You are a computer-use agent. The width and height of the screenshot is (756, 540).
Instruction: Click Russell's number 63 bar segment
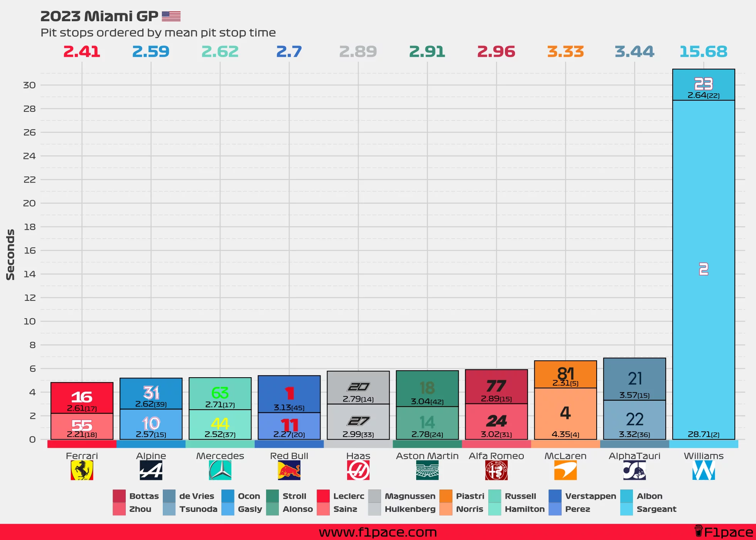click(220, 393)
